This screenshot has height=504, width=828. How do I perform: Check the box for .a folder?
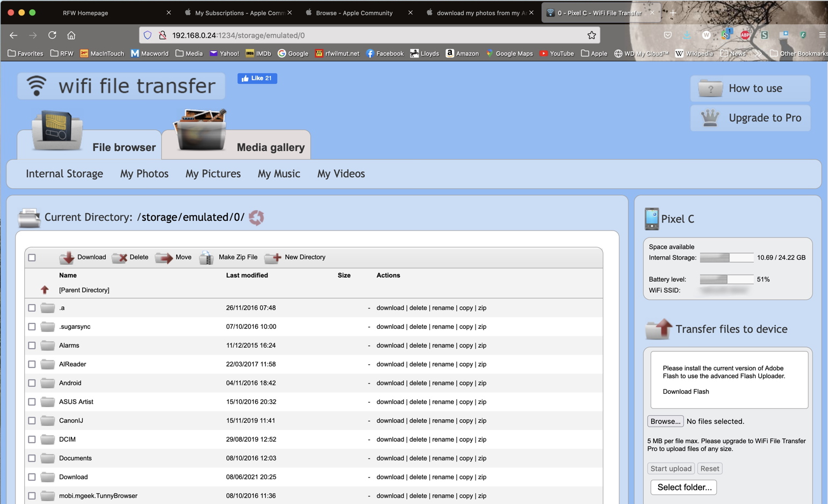(32, 308)
